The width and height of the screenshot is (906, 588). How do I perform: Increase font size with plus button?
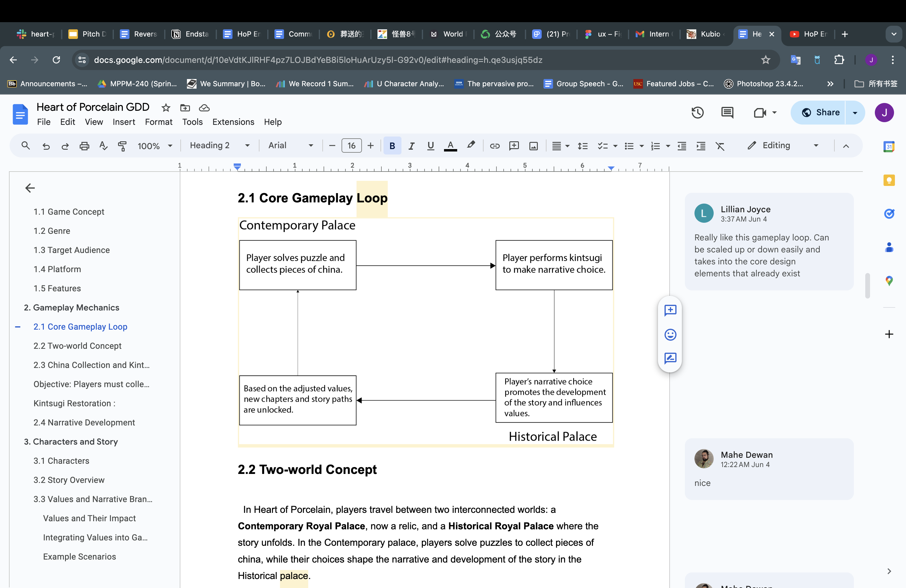click(x=370, y=146)
